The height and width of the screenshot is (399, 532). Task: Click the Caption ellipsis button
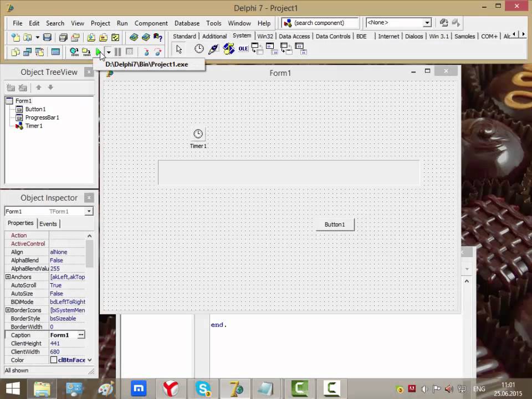click(x=81, y=335)
